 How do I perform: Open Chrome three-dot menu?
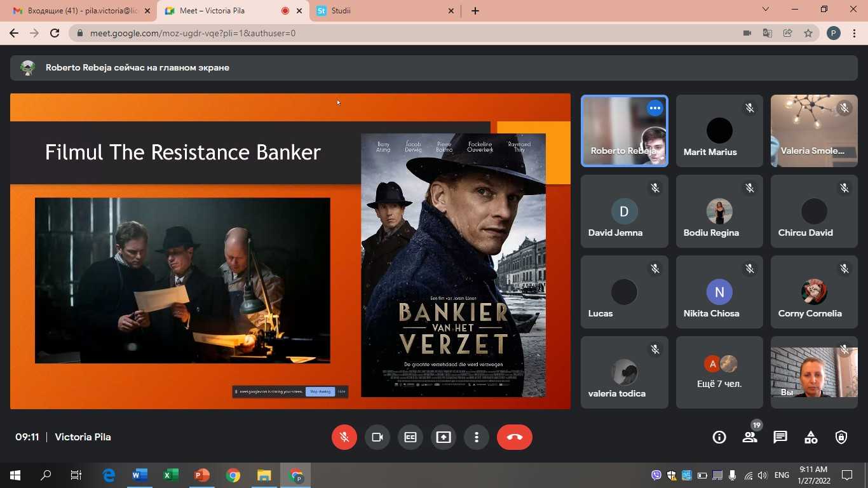[855, 33]
